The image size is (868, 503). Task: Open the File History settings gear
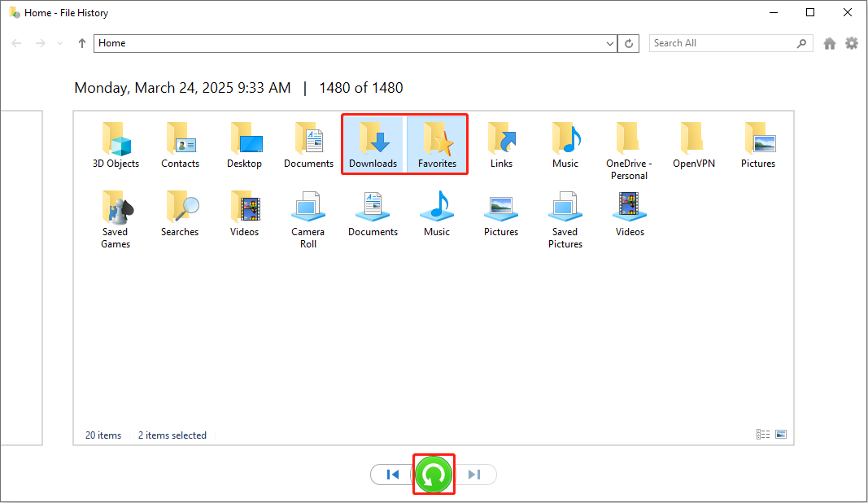coord(851,43)
